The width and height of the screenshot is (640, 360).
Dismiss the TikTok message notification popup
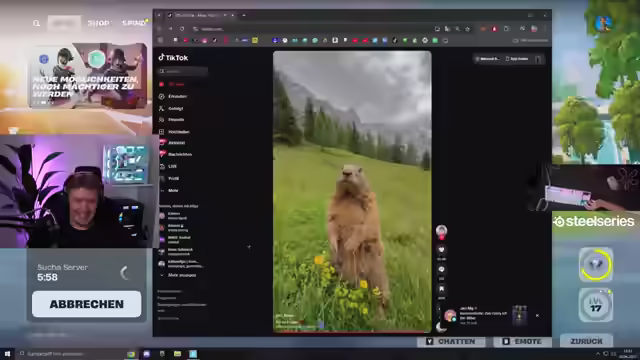[537, 316]
